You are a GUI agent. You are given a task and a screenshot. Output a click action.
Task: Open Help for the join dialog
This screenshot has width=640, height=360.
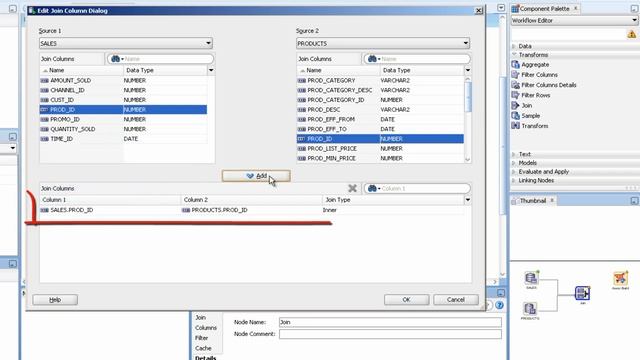tap(55, 300)
